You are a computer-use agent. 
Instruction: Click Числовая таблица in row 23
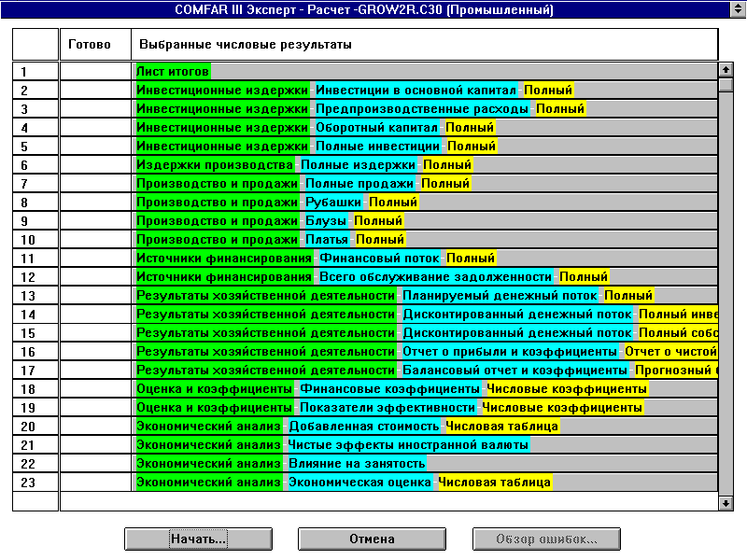(495, 483)
